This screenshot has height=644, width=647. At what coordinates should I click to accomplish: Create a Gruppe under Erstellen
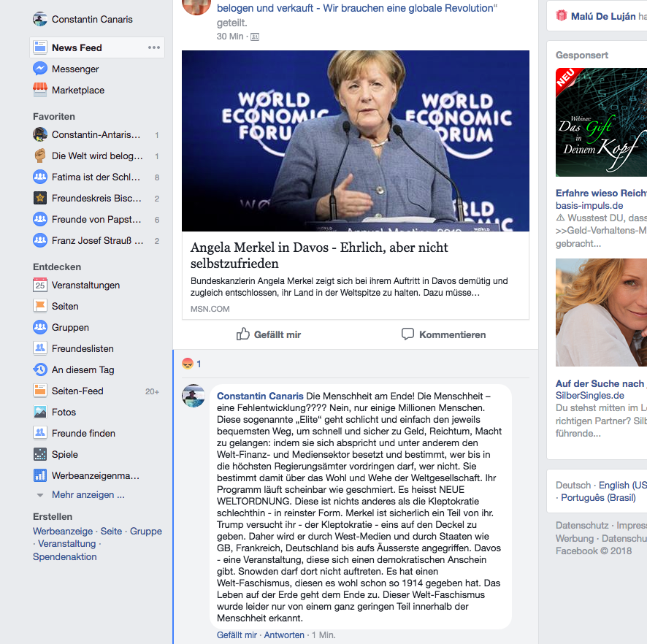click(145, 531)
